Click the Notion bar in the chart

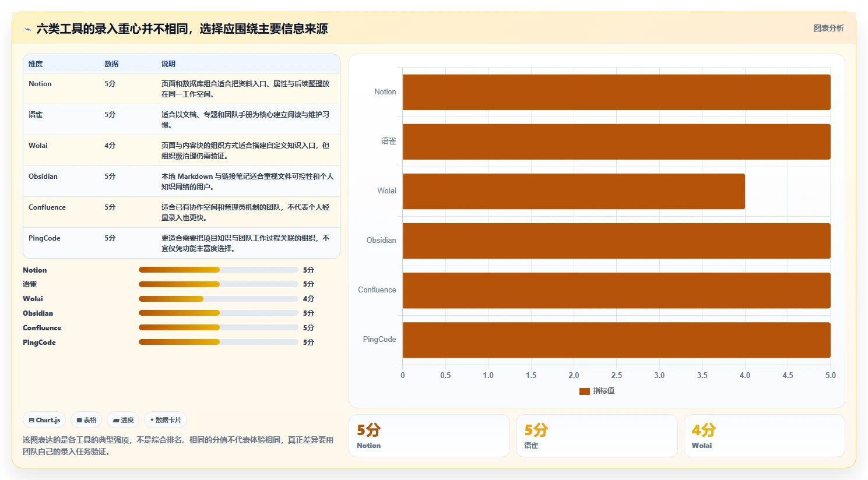(617, 92)
